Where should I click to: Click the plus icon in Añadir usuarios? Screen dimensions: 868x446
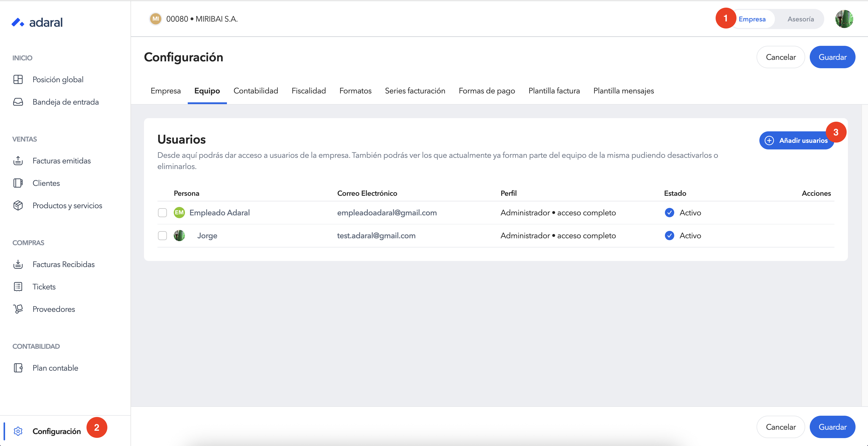click(769, 140)
